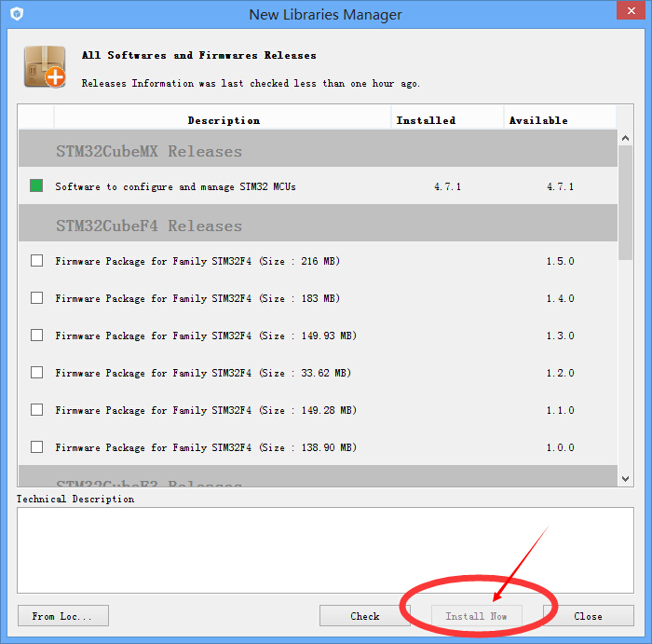This screenshot has width=652, height=644.
Task: Click available version 1.5.0
Action: 560,261
